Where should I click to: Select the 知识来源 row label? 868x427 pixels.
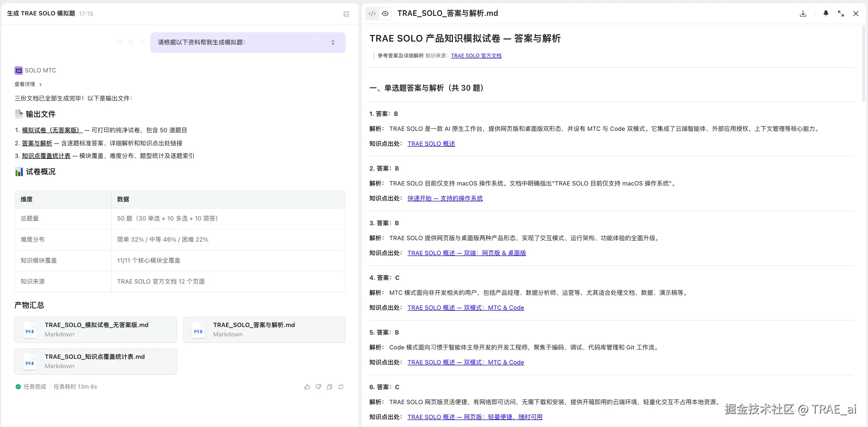[x=33, y=282]
